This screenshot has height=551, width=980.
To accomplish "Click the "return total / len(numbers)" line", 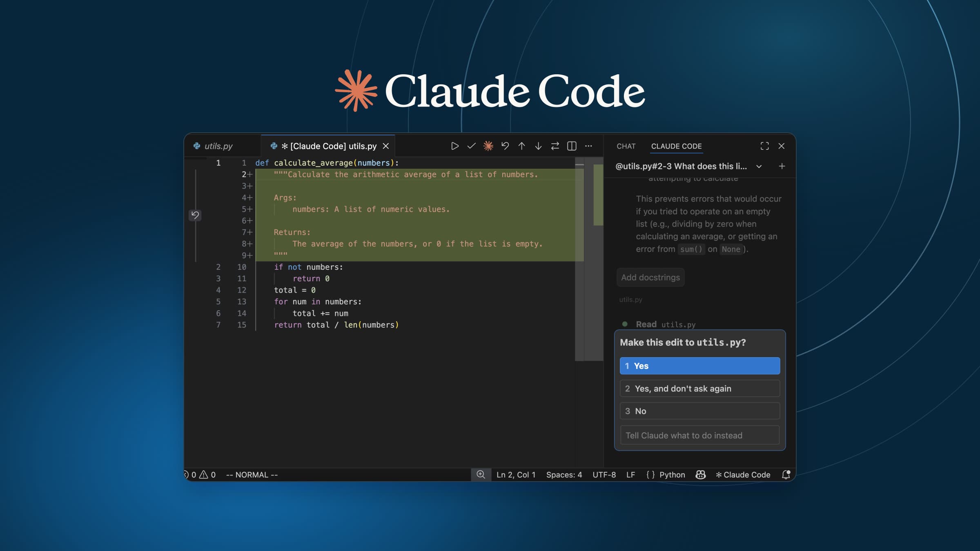I will 336,325.
